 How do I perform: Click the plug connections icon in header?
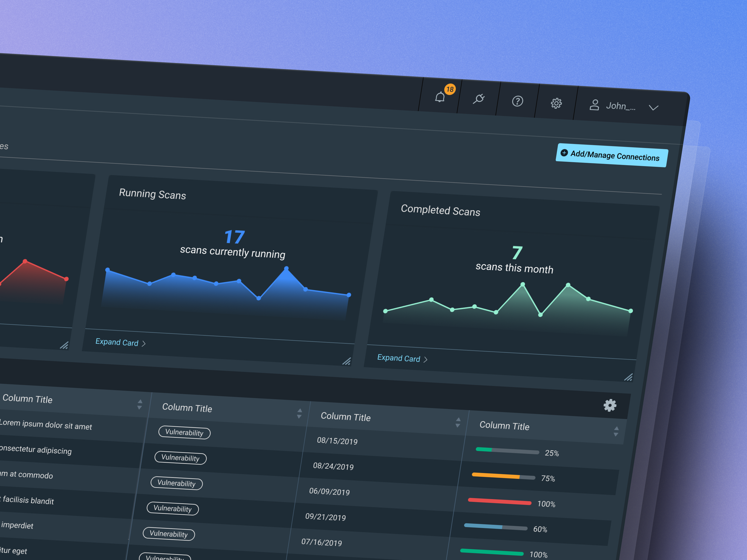coord(478,99)
